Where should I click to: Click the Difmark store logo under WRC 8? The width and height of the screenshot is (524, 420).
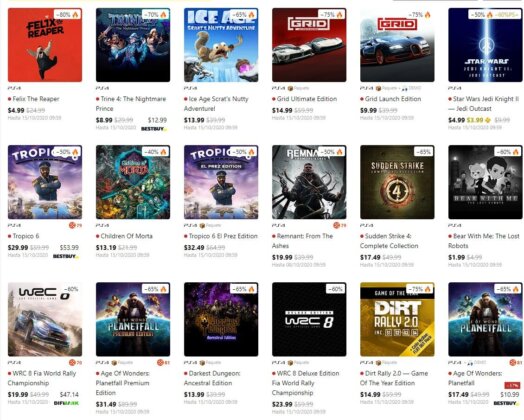[x=66, y=403]
